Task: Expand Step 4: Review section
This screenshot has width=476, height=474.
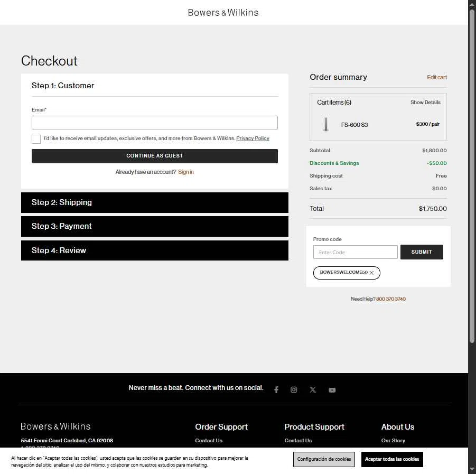Action: click(x=154, y=250)
